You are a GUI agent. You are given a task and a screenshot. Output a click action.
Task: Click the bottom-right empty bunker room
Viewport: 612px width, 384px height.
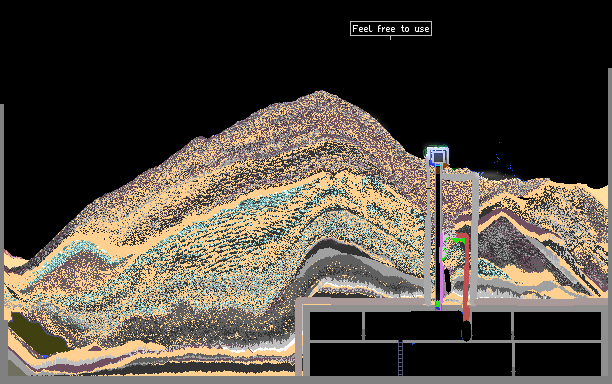tap(558, 359)
